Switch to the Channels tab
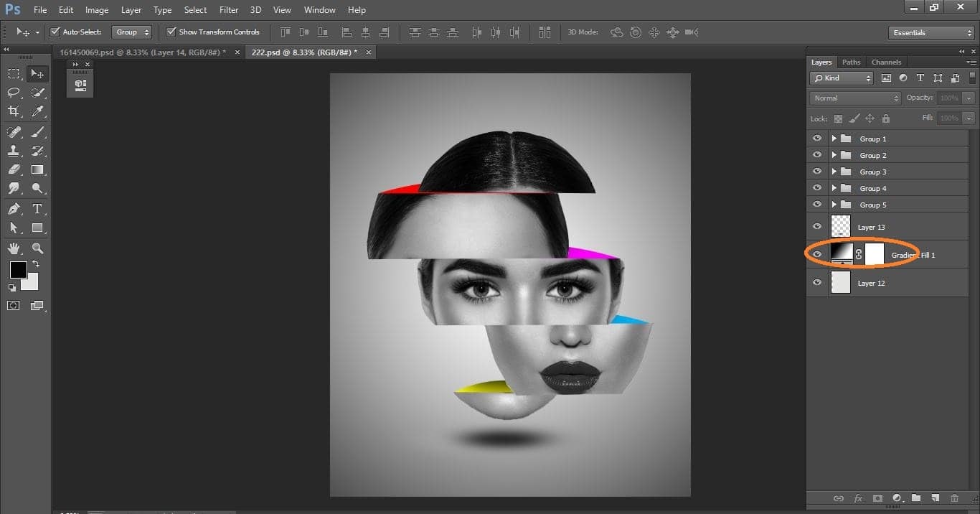Image resolution: width=980 pixels, height=514 pixels. point(886,62)
